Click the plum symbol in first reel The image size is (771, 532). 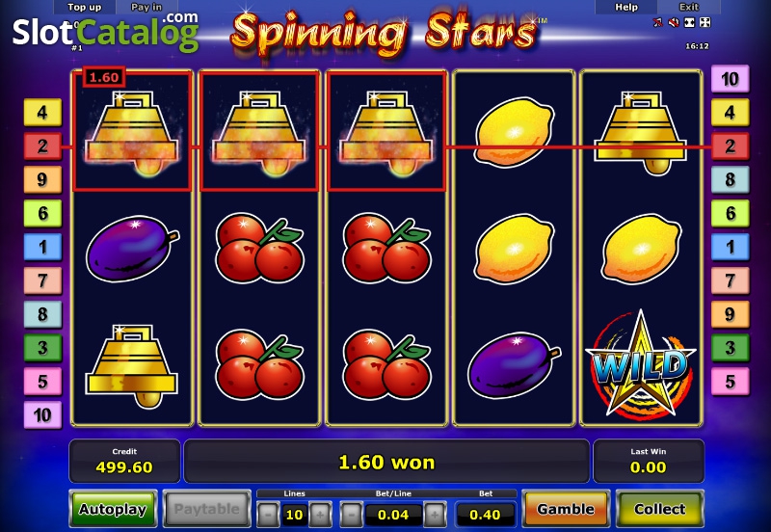[x=132, y=249]
